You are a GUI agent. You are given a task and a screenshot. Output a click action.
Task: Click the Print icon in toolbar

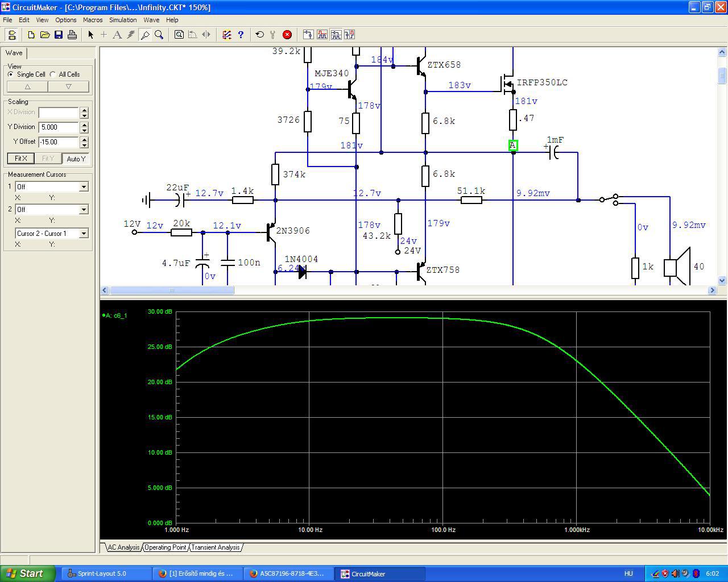click(72, 35)
